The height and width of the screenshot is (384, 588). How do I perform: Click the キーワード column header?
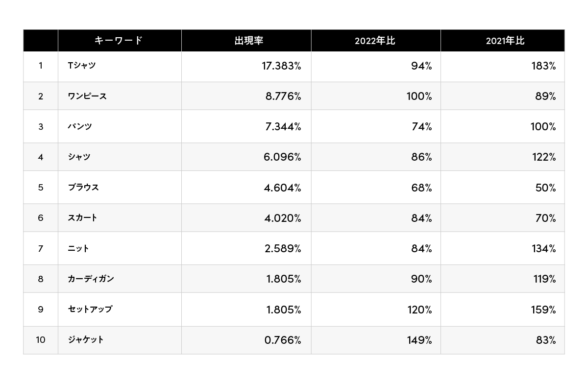[119, 41]
